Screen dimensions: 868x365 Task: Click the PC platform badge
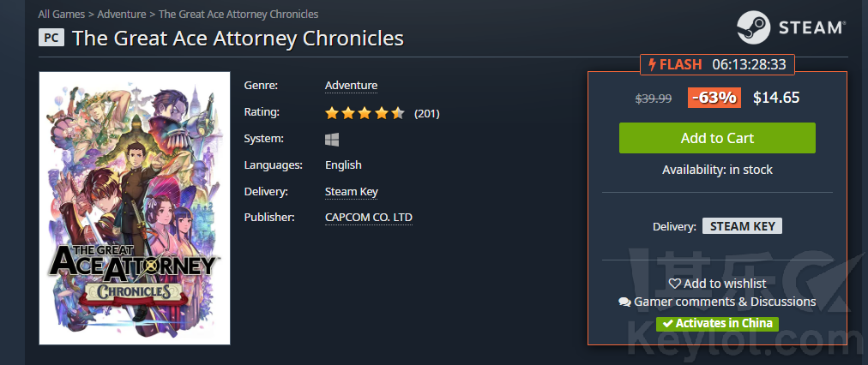click(x=51, y=38)
